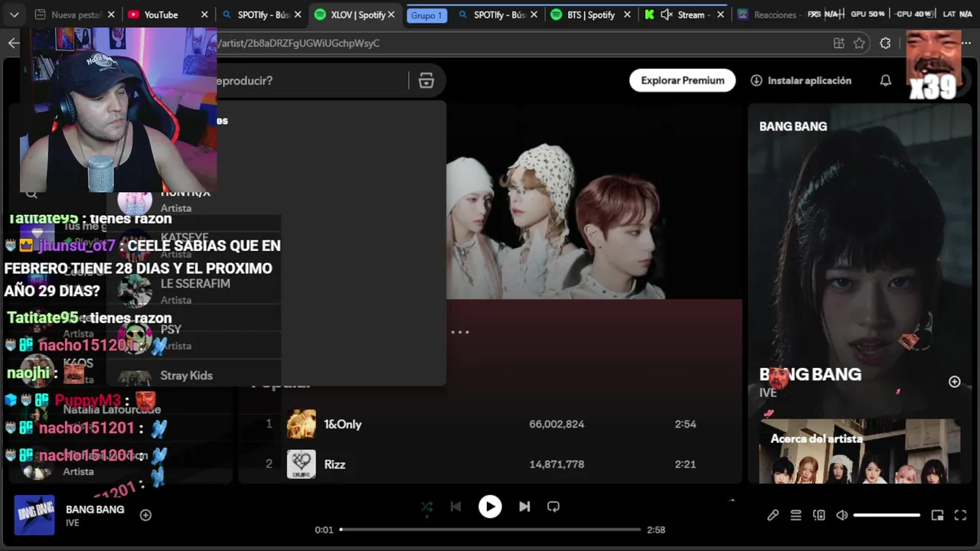Play the track 1&Only

tap(342, 424)
